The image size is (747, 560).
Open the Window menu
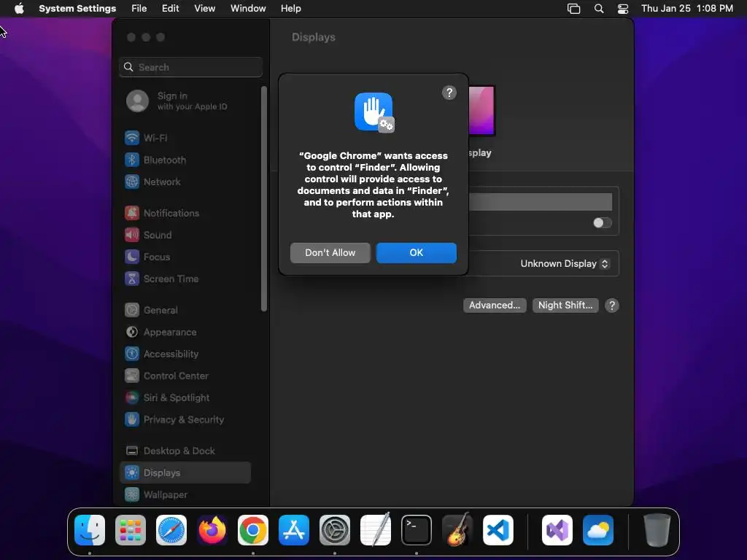coord(248,9)
